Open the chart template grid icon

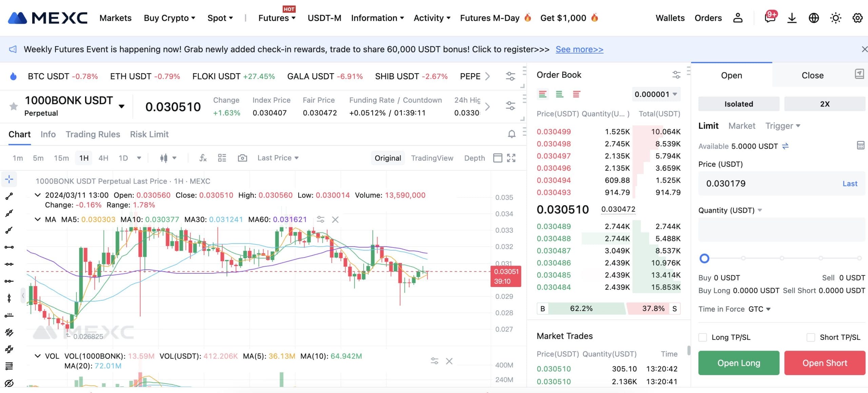(222, 158)
